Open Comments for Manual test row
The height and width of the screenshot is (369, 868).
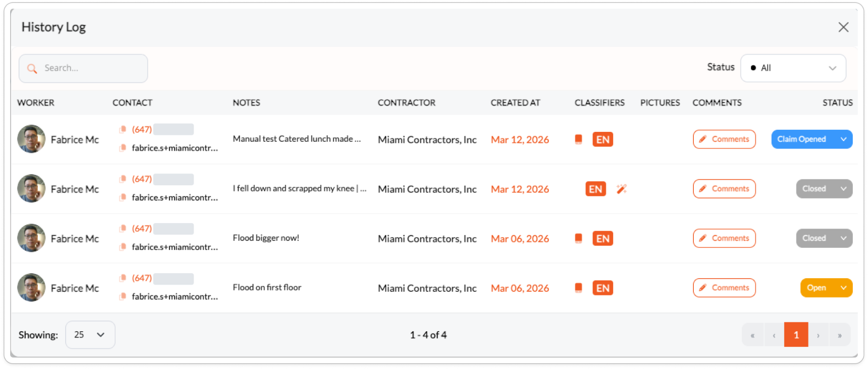tap(724, 139)
